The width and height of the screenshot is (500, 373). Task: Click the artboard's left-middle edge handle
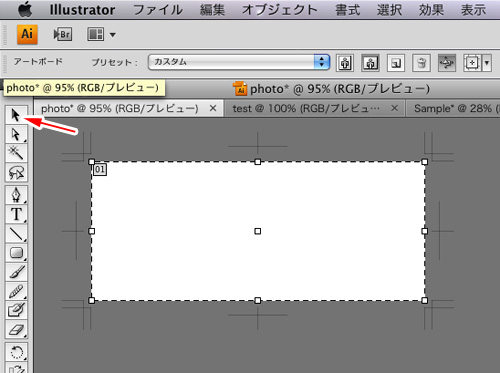(x=92, y=231)
